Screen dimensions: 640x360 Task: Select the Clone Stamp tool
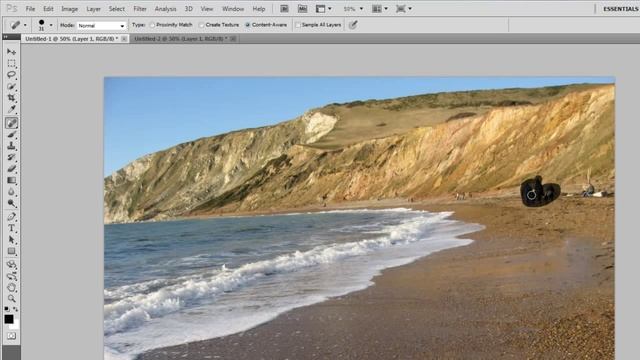click(11, 146)
